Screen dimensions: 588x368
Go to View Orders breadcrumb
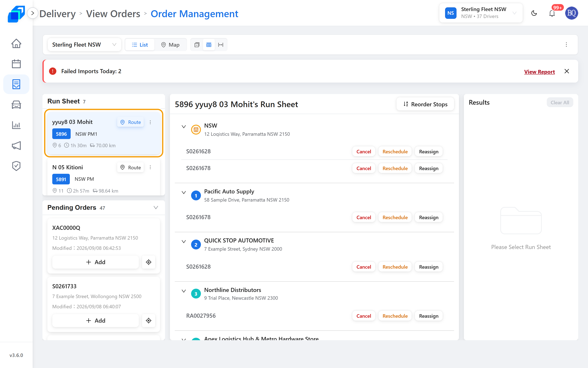click(x=113, y=14)
